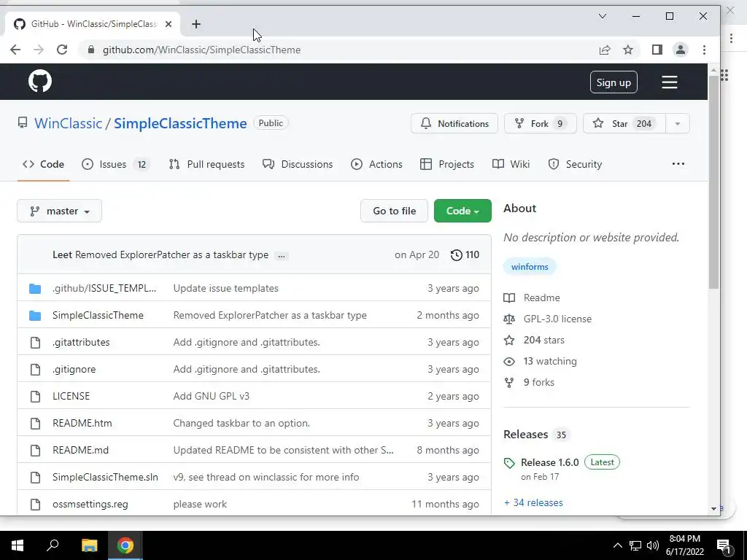Click the Chrome taskbar icon
Image resolution: width=747 pixels, height=560 pixels.
tap(125, 545)
